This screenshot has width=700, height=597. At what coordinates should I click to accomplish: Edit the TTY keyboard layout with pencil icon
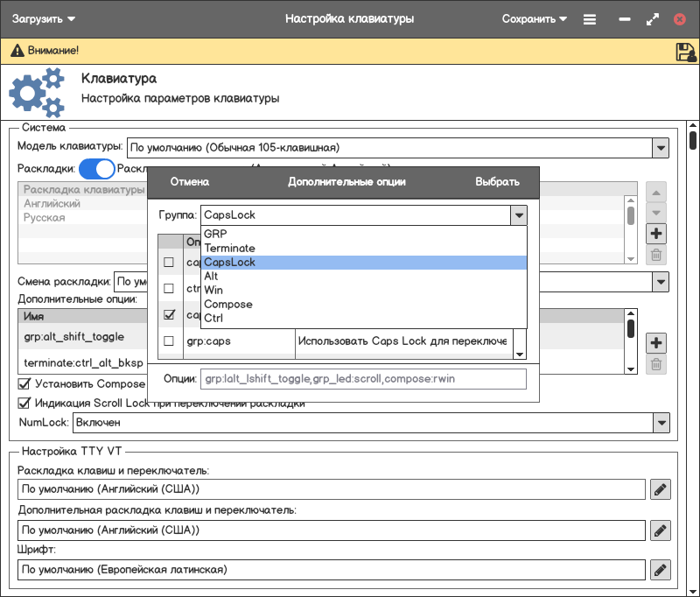[661, 489]
